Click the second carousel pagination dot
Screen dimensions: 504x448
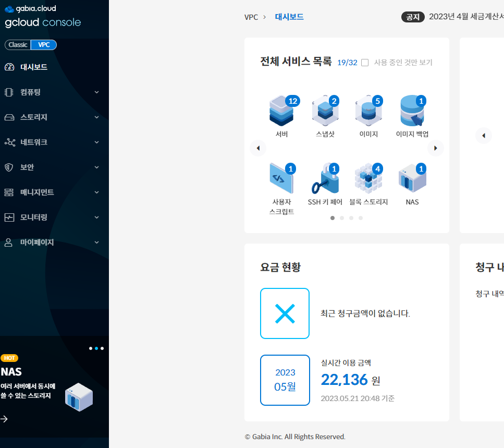coord(342,218)
